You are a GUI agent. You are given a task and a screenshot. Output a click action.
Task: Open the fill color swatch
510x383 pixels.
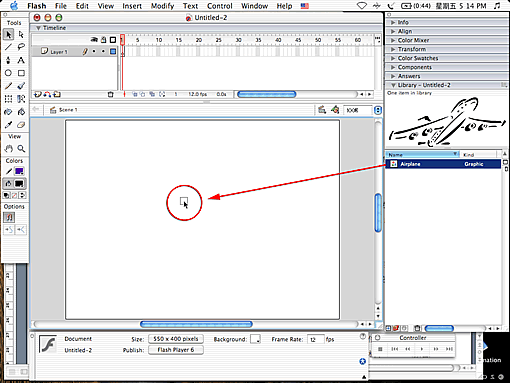click(19, 184)
